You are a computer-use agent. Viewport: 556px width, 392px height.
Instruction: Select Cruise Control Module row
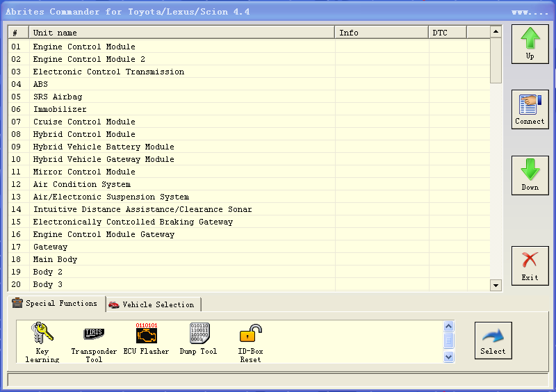[250, 122]
